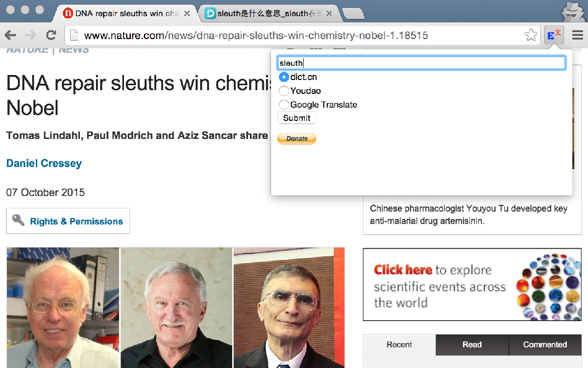Bookmark page with the star icon
588x368 pixels.
pyautogui.click(x=531, y=35)
